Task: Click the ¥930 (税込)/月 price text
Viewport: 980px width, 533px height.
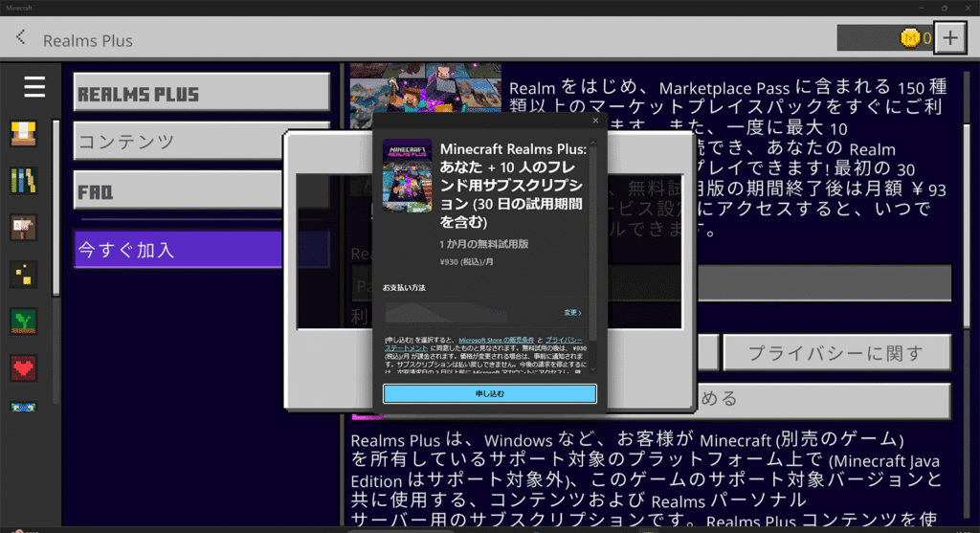Action: [x=466, y=262]
